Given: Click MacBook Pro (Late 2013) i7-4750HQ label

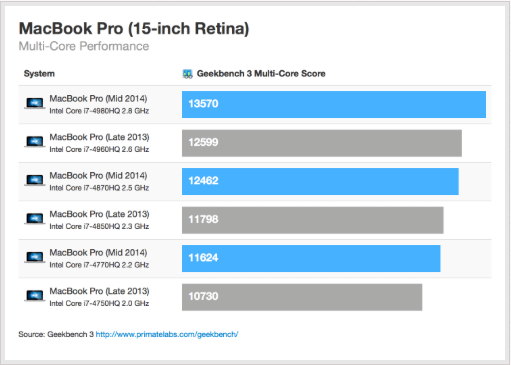Looking at the screenshot, I should 99,297.
